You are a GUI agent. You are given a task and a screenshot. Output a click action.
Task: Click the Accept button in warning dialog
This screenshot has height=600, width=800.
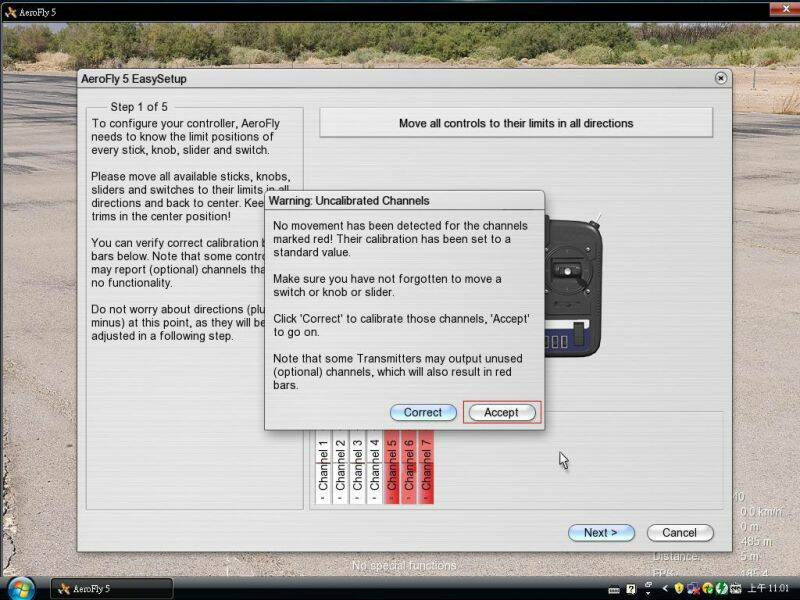click(502, 412)
